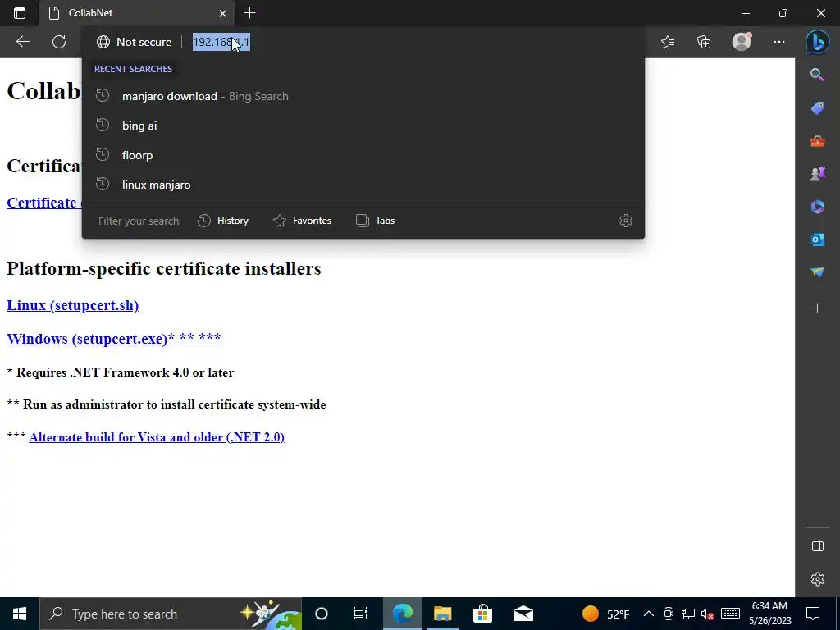
Task: Open the Not secure site info
Action: point(134,42)
